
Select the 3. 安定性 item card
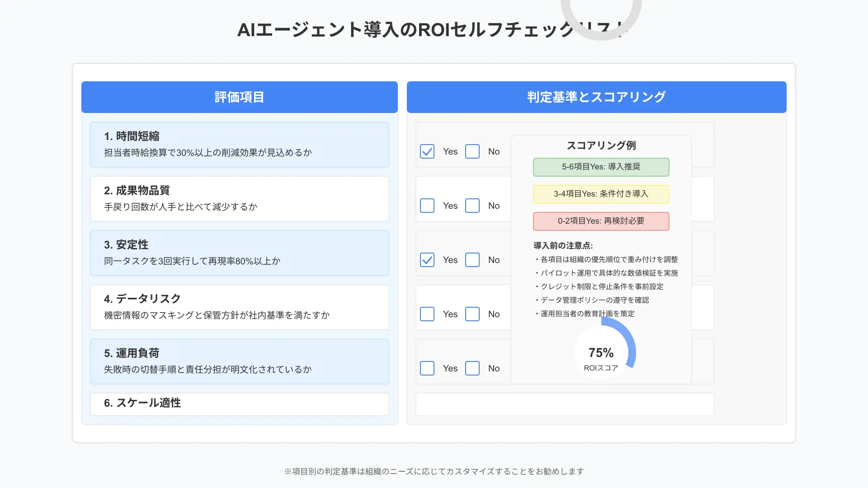(240, 253)
